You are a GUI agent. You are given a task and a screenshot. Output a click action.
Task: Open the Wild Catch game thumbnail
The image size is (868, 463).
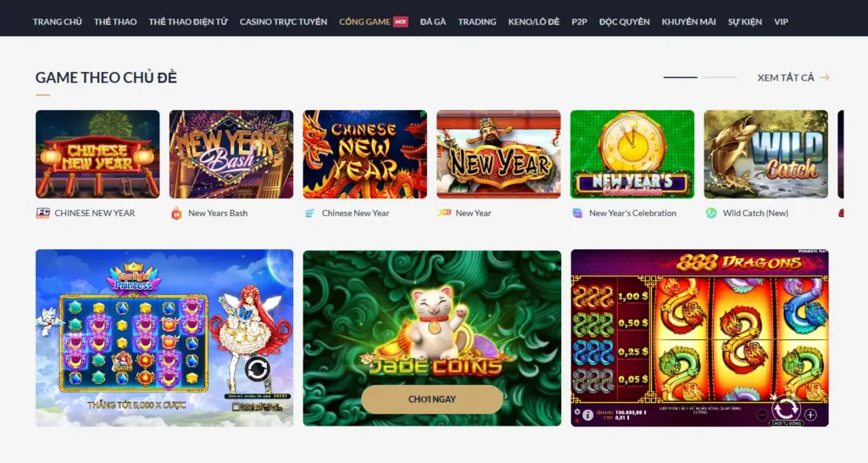[765, 154]
